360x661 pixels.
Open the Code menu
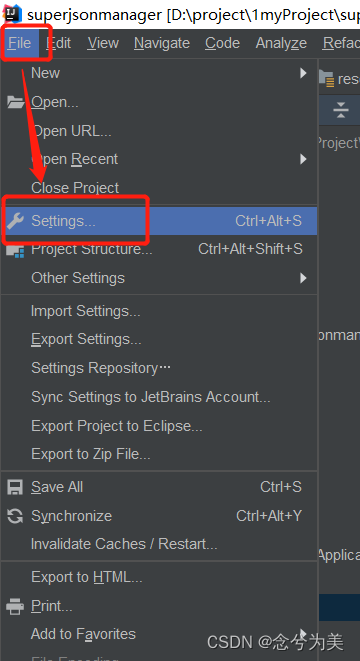223,43
